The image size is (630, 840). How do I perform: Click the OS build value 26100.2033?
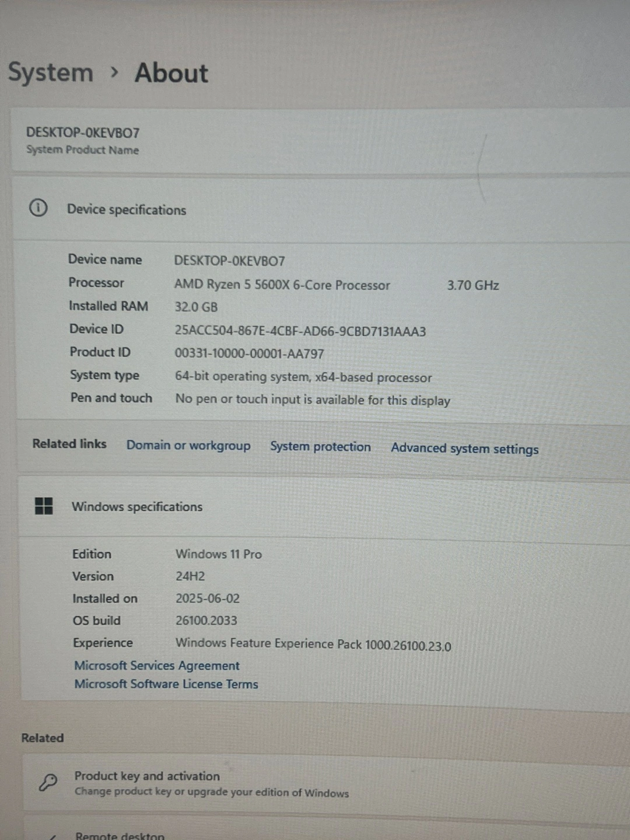tap(206, 621)
